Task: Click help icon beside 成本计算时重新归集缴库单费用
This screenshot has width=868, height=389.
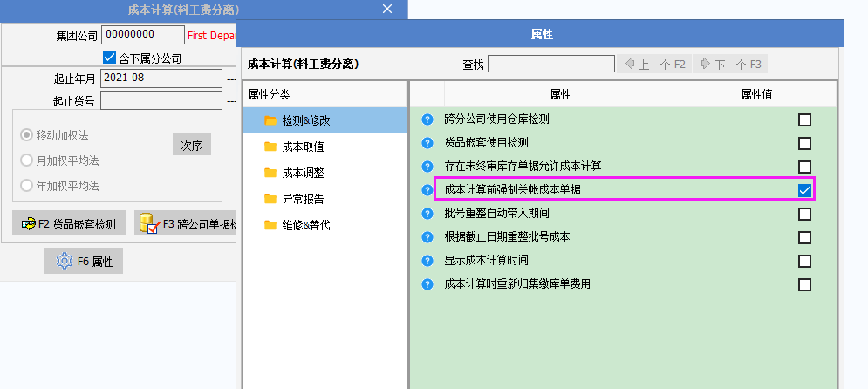Action: coord(427,284)
